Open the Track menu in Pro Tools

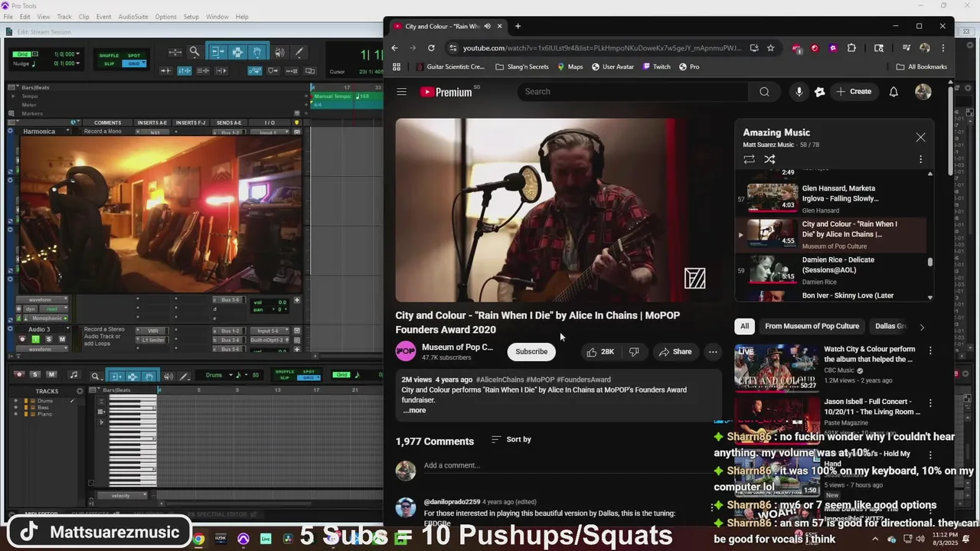pyautogui.click(x=64, y=17)
